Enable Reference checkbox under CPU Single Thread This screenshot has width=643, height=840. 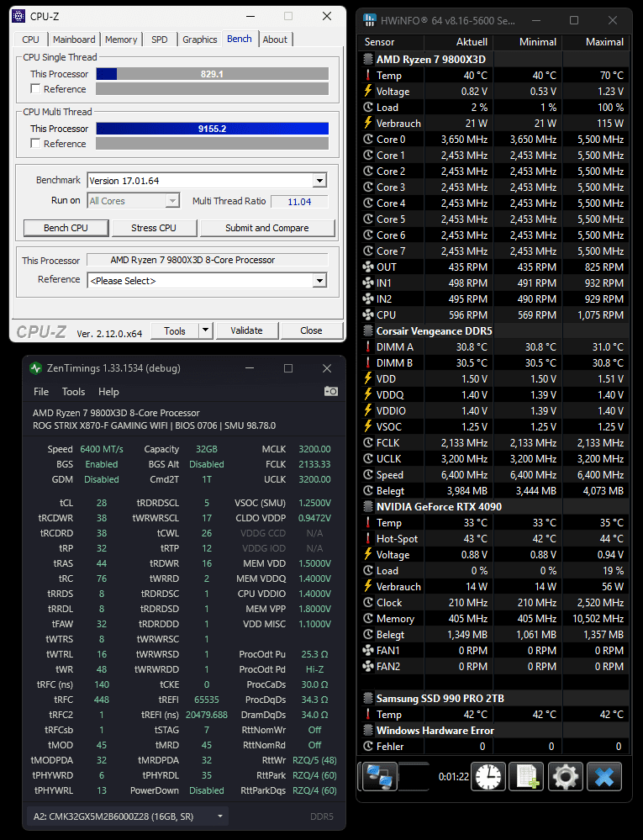[35, 89]
